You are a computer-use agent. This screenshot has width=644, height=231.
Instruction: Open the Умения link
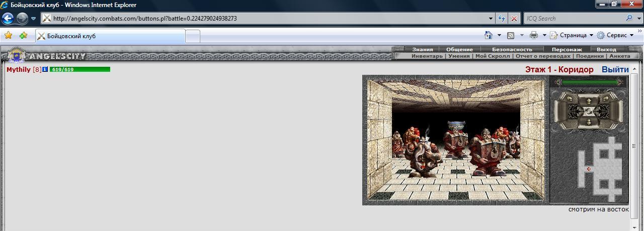pos(458,56)
